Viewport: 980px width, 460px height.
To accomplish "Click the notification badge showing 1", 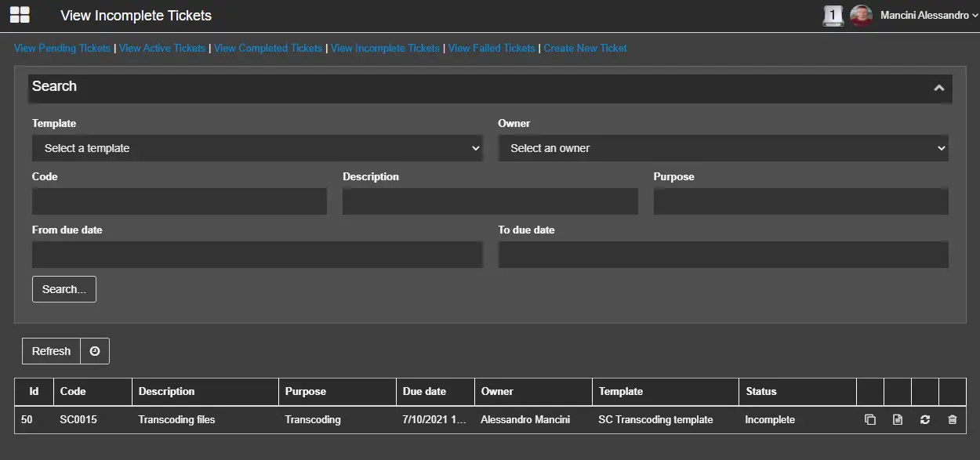I will (833, 15).
